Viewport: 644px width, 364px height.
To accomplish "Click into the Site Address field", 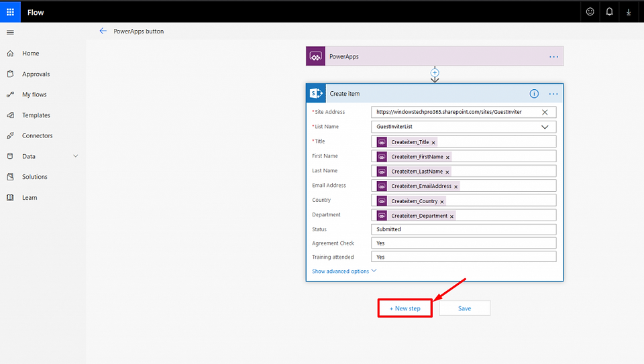I will pyautogui.click(x=464, y=112).
